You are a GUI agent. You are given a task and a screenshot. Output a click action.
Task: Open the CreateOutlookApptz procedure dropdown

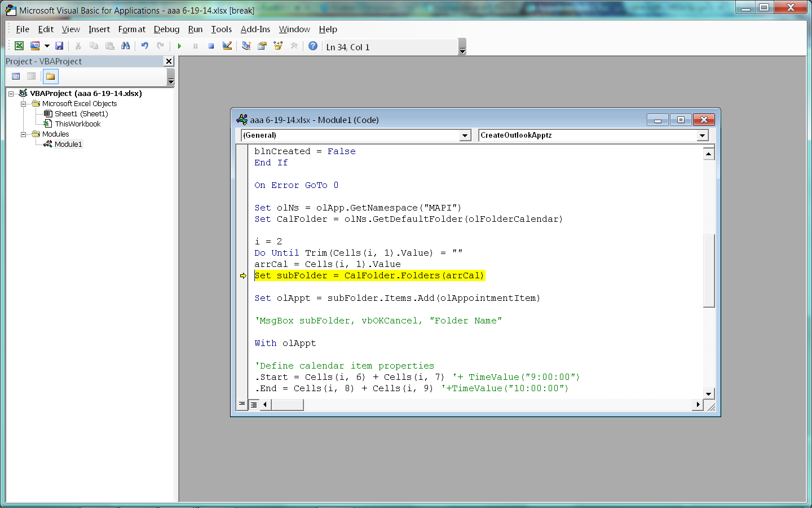tap(702, 135)
